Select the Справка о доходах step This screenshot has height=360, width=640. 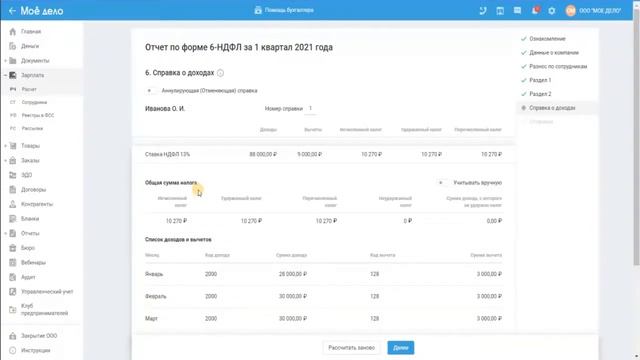pos(552,108)
